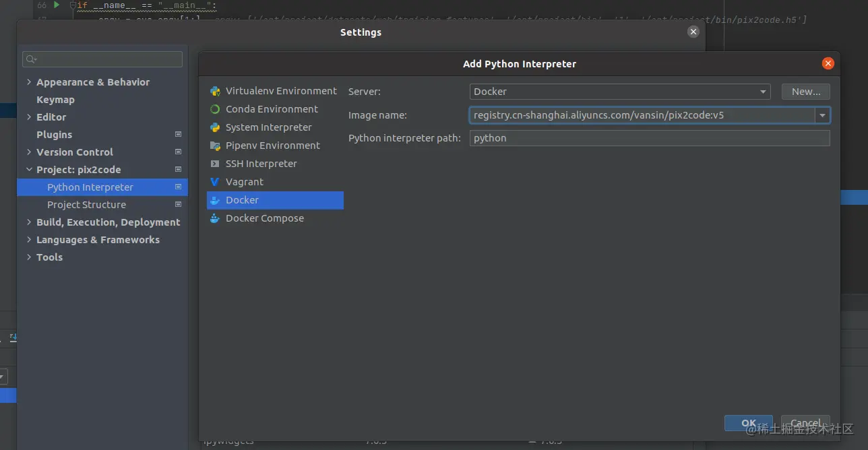Pick Pipenv Environment option

(275, 146)
